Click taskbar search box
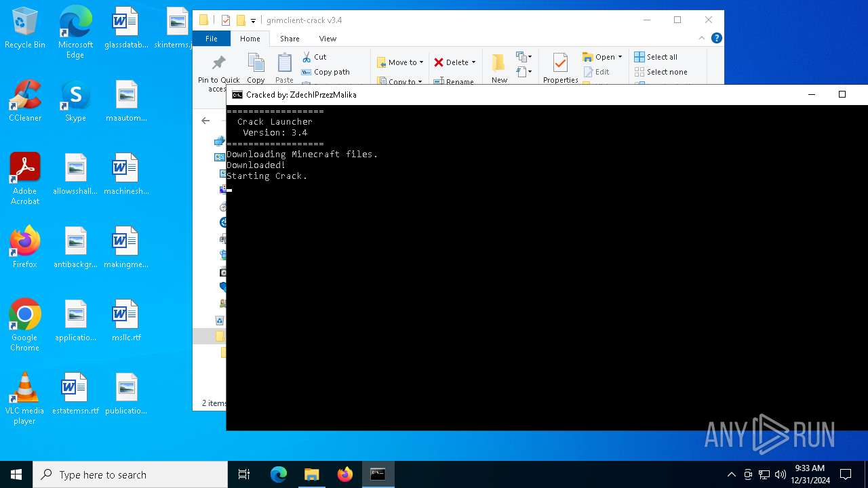The height and width of the screenshot is (488, 868). coord(130,474)
